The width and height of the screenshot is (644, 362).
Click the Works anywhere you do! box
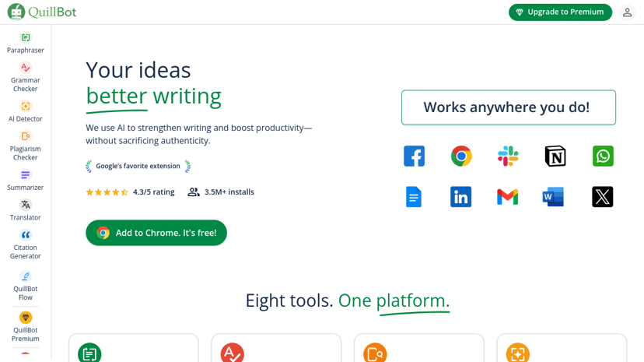click(x=509, y=107)
